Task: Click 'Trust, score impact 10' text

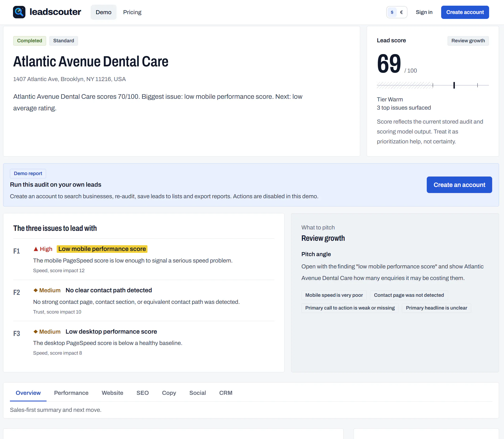Action: pos(57,312)
